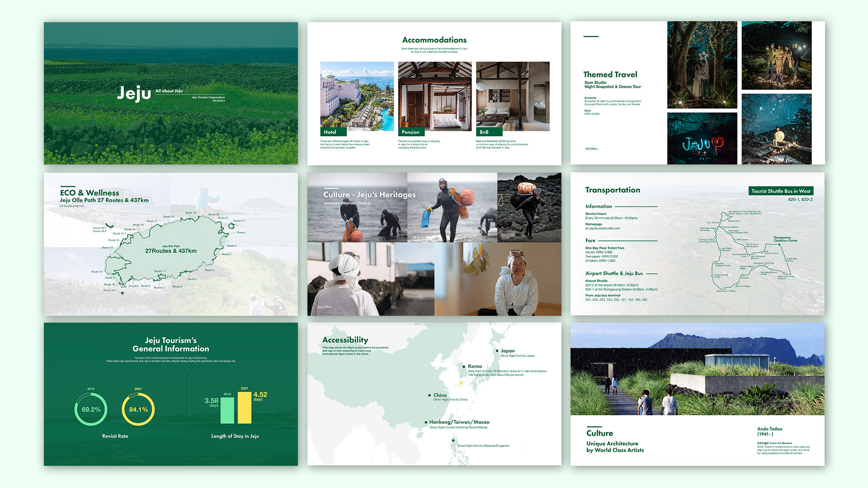Click the Themed Travel heading text

coord(610,75)
